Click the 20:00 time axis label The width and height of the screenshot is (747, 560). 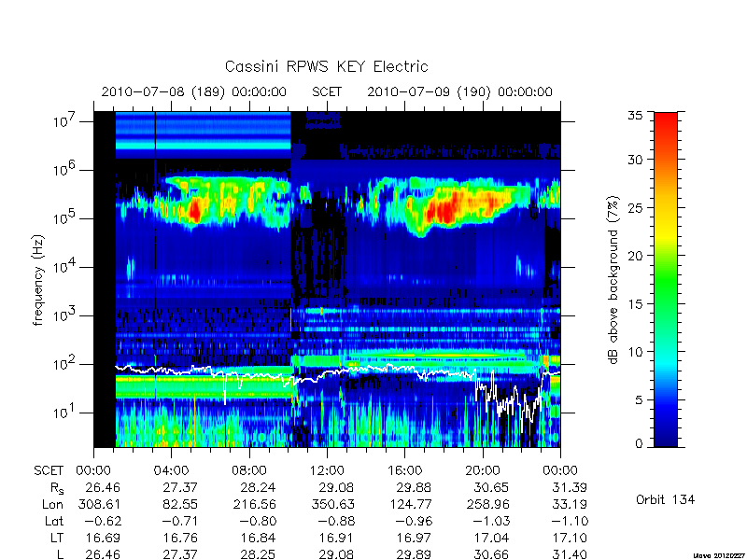483,470
